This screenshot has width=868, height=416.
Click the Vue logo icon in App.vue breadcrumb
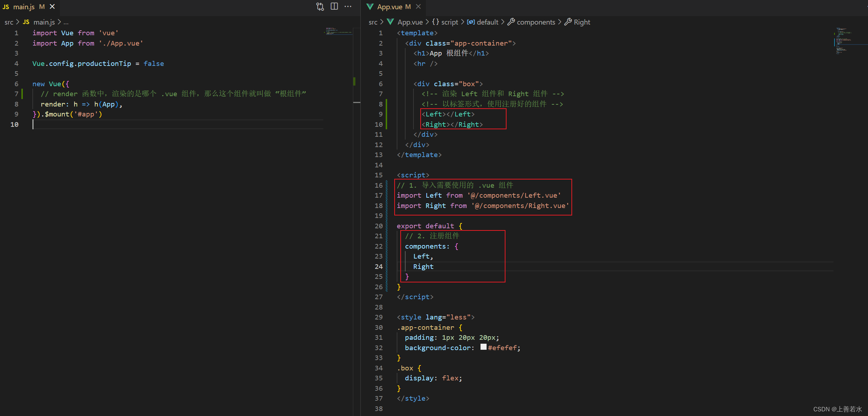click(390, 22)
